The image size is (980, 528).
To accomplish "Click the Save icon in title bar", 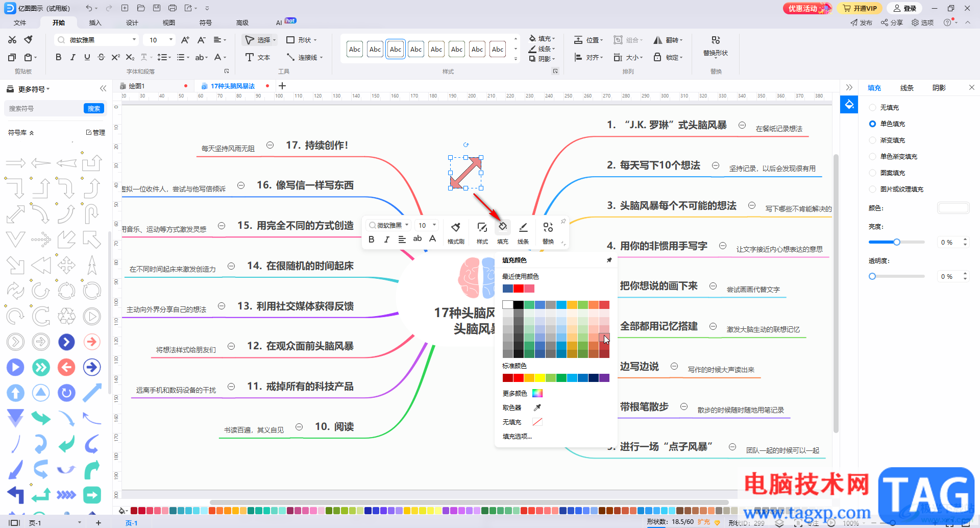I will (157, 8).
